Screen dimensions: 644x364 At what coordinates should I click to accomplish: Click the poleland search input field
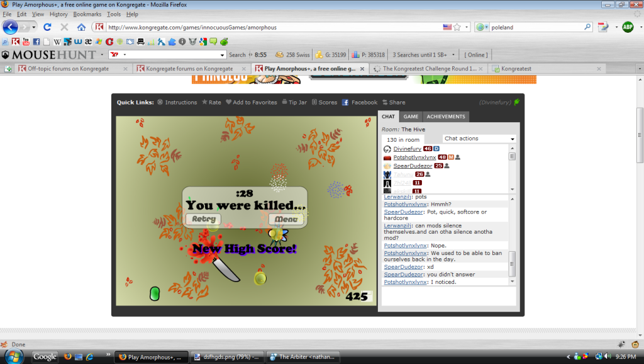(536, 27)
